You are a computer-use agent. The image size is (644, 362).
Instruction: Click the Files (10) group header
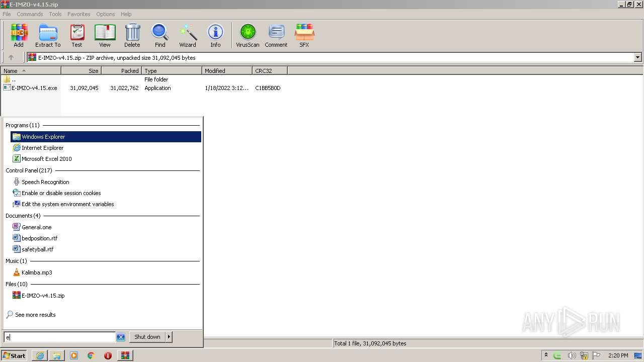(x=17, y=284)
